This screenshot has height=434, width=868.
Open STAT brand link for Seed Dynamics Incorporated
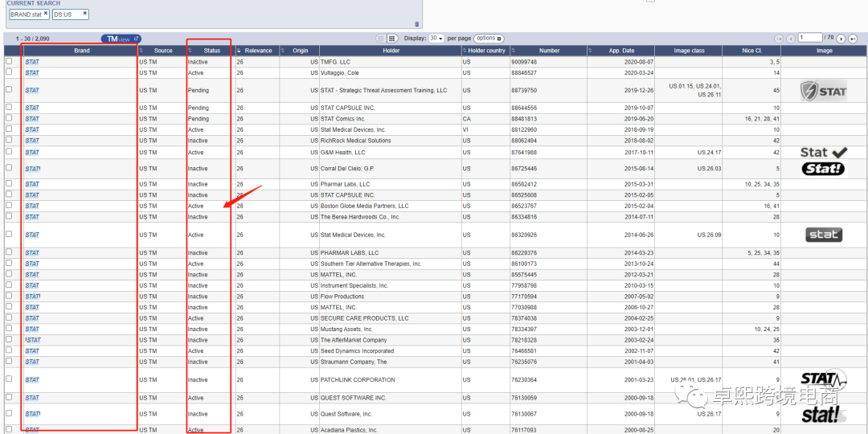[x=32, y=351]
